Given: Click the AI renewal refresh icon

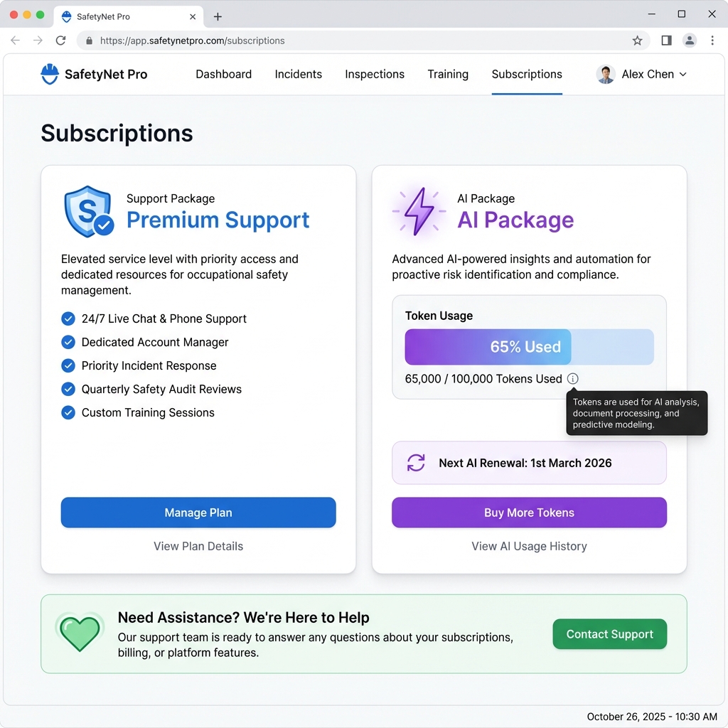Looking at the screenshot, I should pos(416,463).
